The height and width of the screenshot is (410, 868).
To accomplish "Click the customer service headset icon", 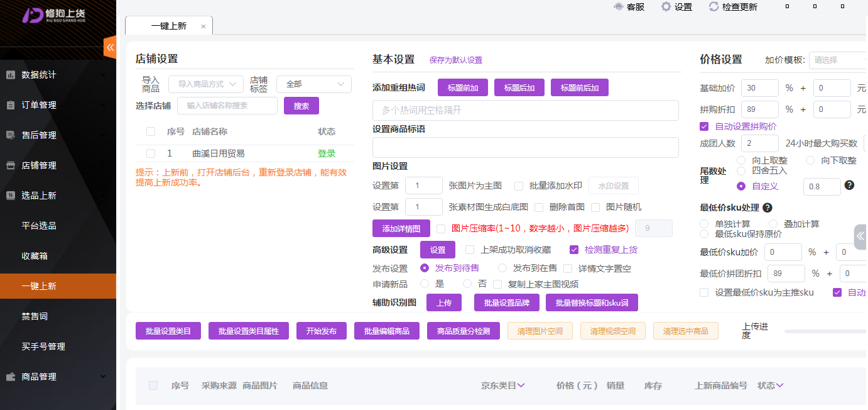I will 619,7.
